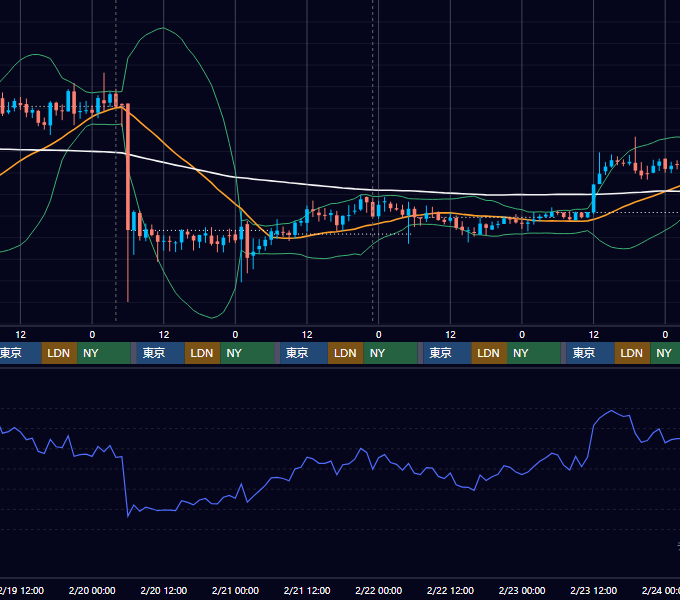Viewport: 680px width, 600px height.
Task: Click hour label 0 directly above 2/22 00:00
Action: [x=379, y=335]
